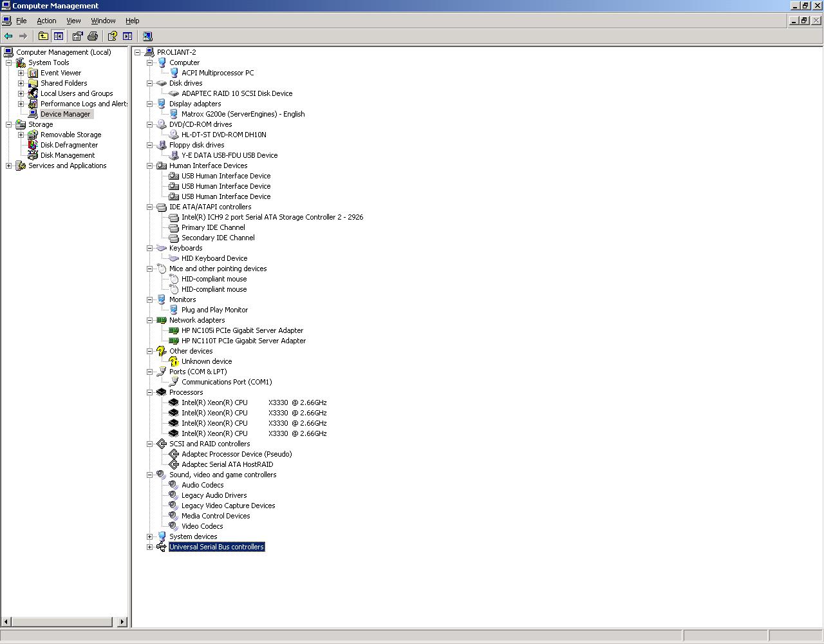The image size is (824, 644).
Task: Select Disk Management in the tree
Action: click(68, 155)
